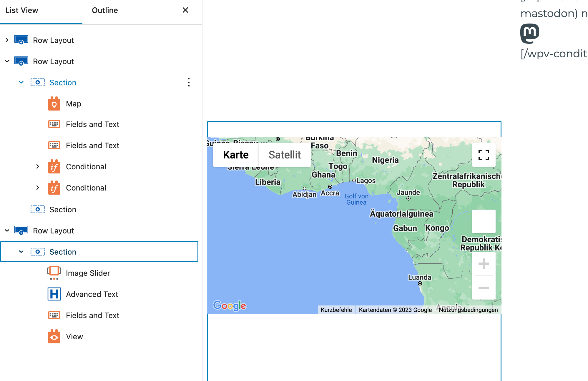Select the empty Section icon below Conditionals
This screenshot has height=381, width=588.
[38, 209]
